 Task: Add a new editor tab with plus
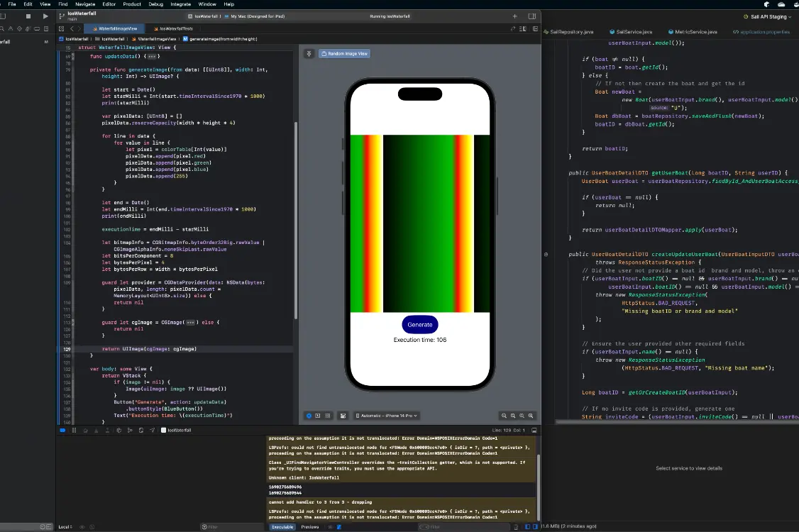click(x=514, y=16)
